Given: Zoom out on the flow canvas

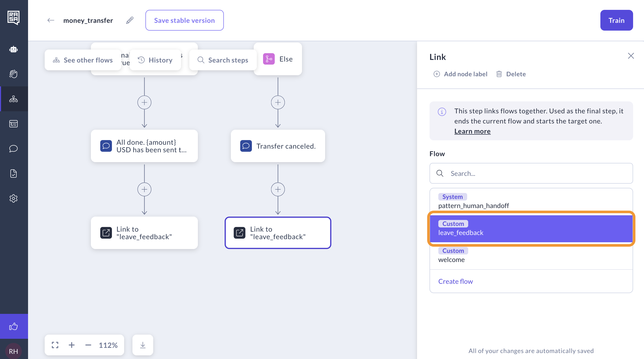Looking at the screenshot, I should (x=88, y=345).
